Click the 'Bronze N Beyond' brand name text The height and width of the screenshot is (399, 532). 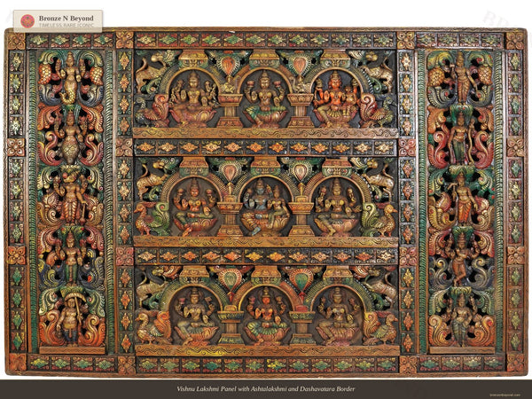coord(66,19)
